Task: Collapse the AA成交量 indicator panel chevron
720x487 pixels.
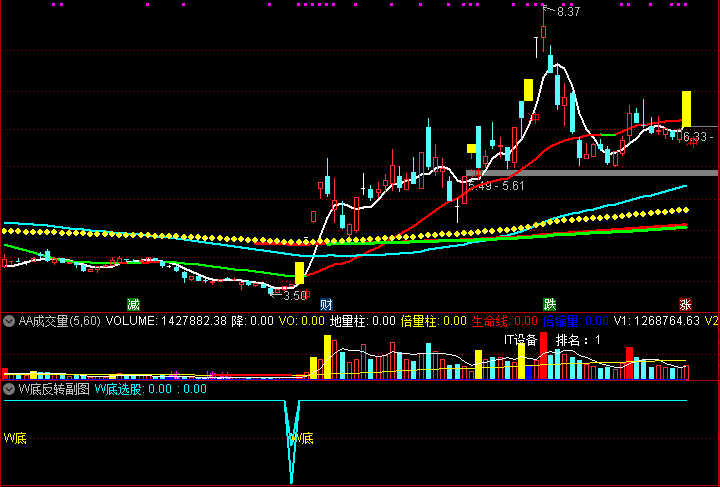Action: tap(9, 321)
